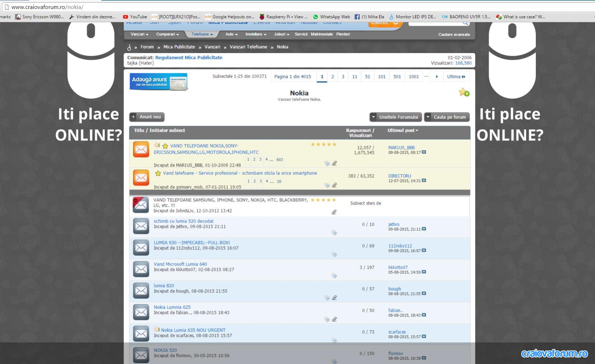Open Uneltele Forumului dropdown

[x=395, y=117]
